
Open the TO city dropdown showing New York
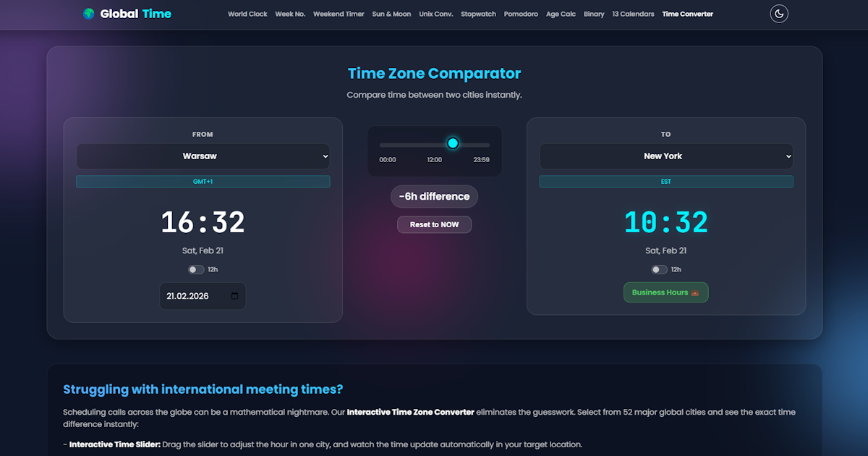click(x=666, y=156)
